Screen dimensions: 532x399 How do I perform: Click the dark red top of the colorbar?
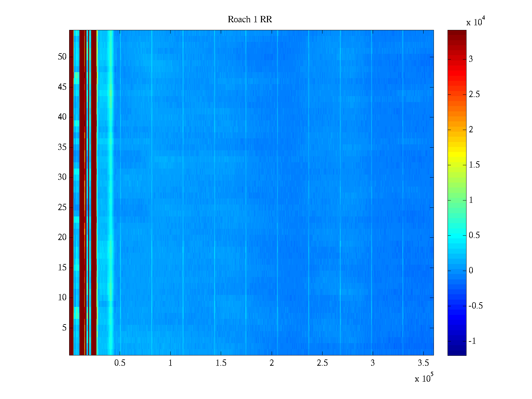click(x=457, y=35)
